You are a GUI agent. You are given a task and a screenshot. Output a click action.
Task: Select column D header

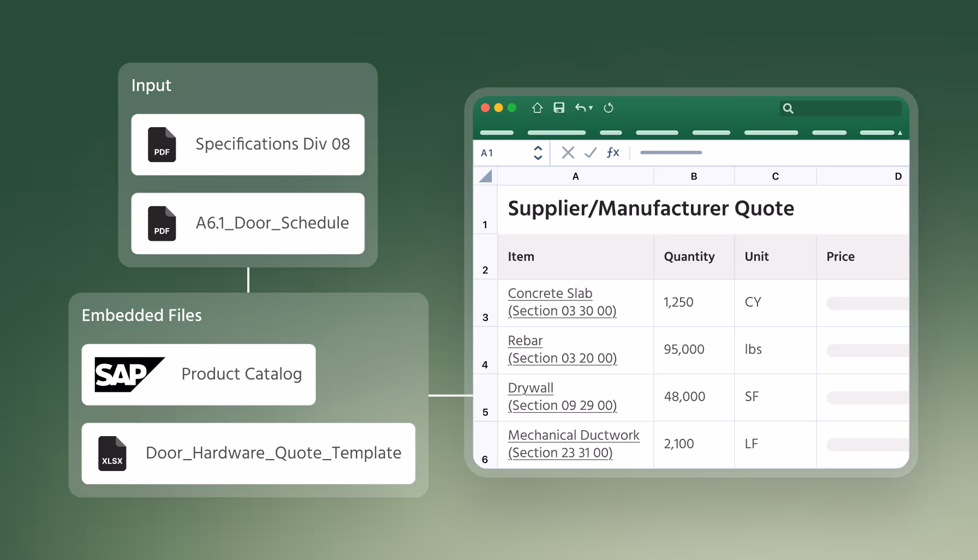(x=863, y=176)
